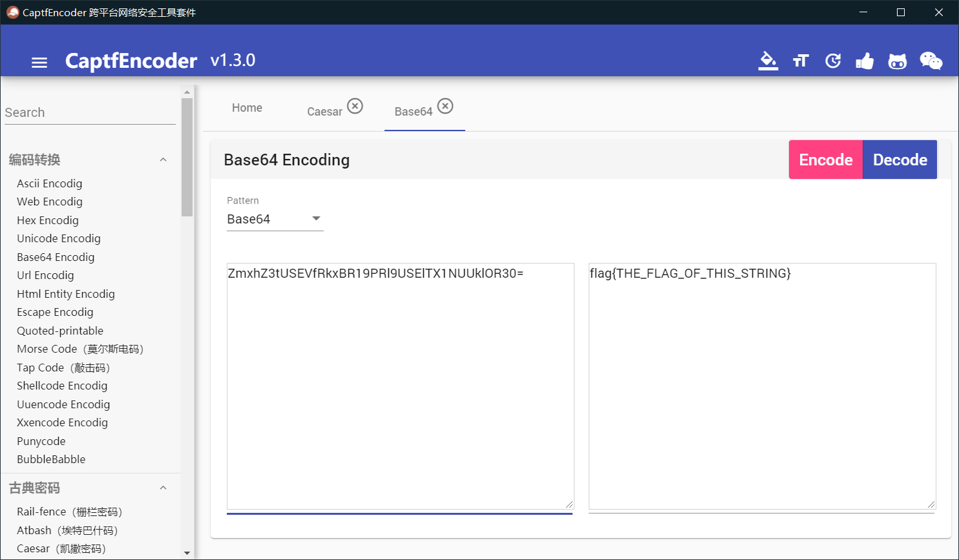Viewport: 959px width, 560px height.
Task: Switch to the Caesar tab
Action: click(326, 111)
